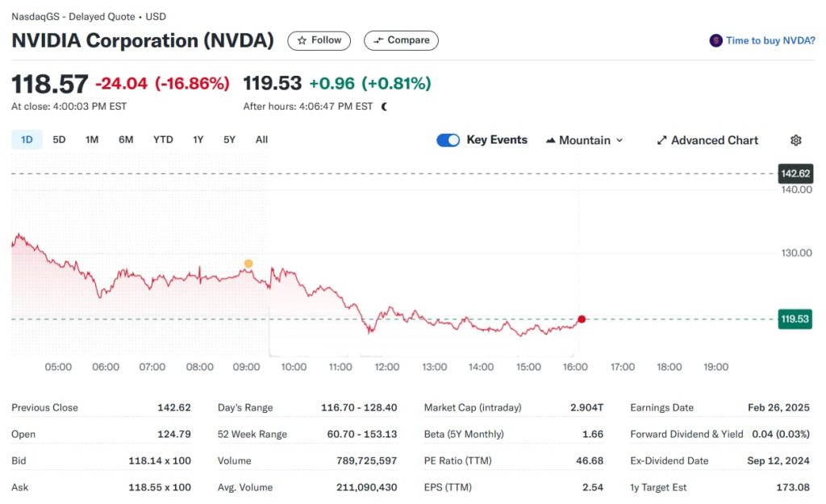The height and width of the screenshot is (504, 826).
Task: Click the red current price dot on chart
Action: coord(582,319)
